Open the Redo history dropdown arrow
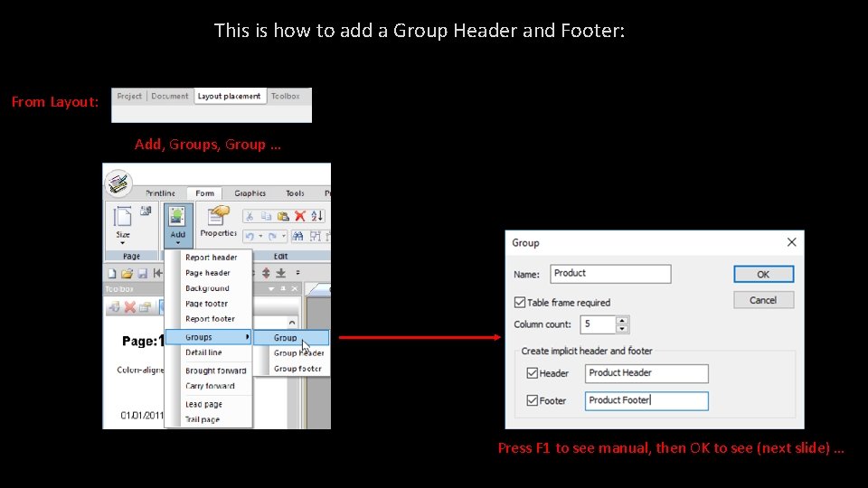Screen dimensions: 868x488 tap(283, 236)
